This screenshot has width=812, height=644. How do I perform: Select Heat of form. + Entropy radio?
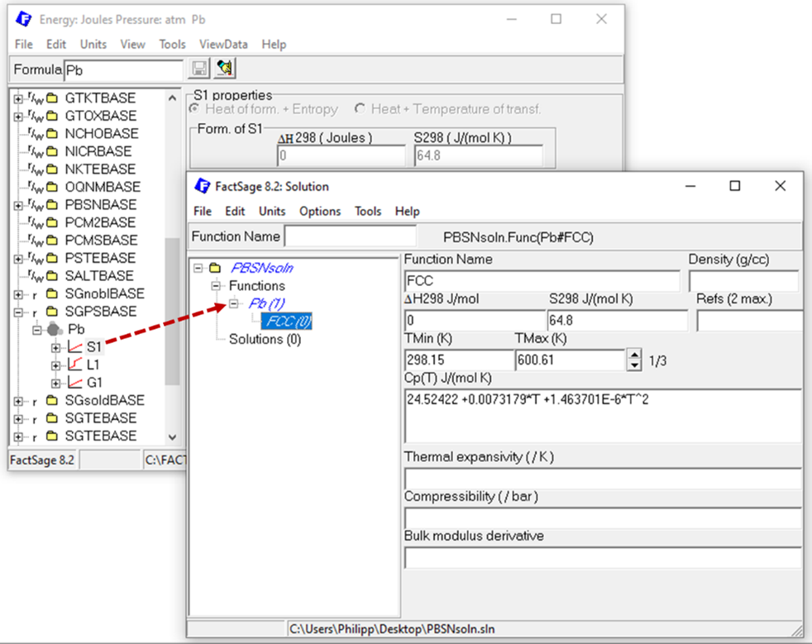click(x=194, y=109)
